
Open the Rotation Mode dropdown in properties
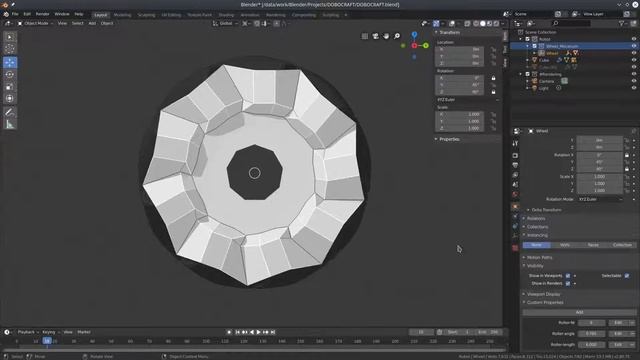(x=600, y=200)
